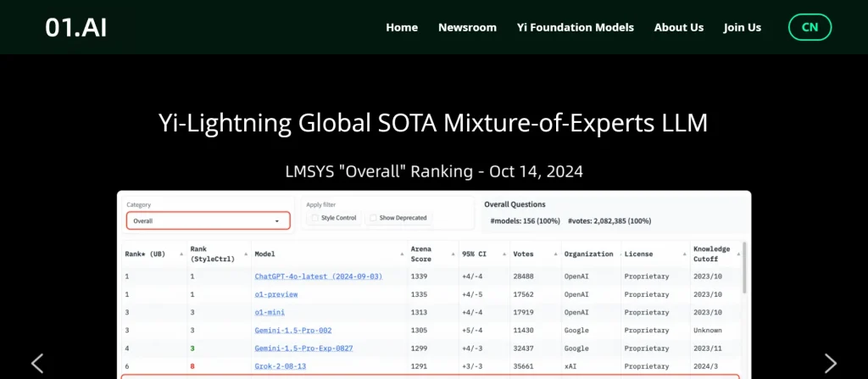Toggle the Show Deprecated checkbox
The height and width of the screenshot is (379, 868).
click(x=374, y=218)
